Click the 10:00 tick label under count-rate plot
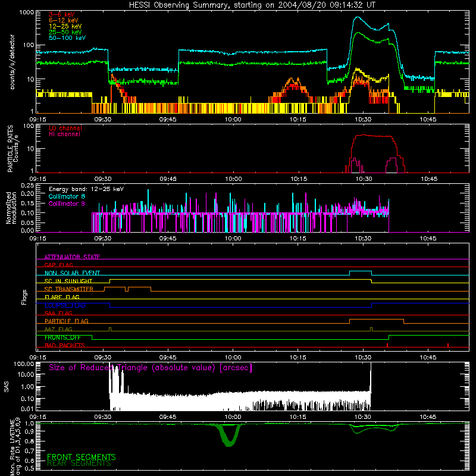Image resolution: width=476 pixels, height=476 pixels. 233,120
